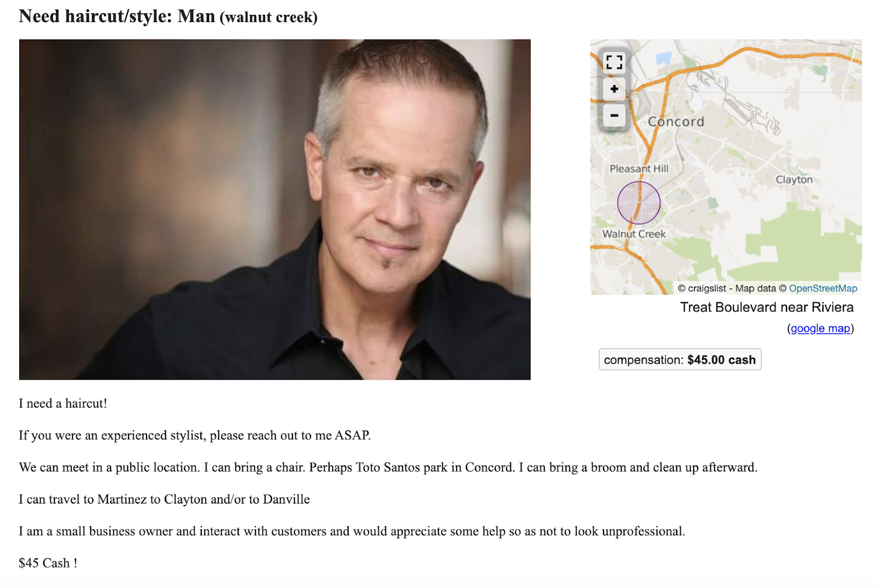Screen dimensions: 878x588
Task: Open the OpenStreetMap attribution link
Action: (x=823, y=289)
